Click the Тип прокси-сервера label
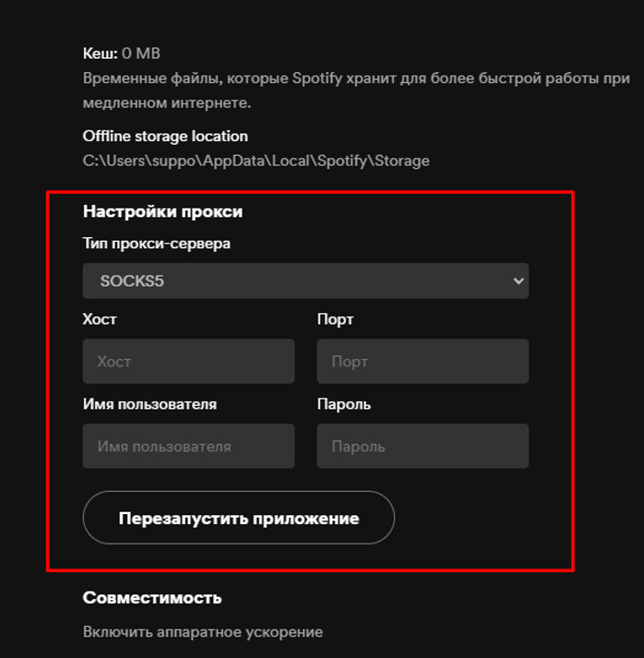This screenshot has width=644, height=658. point(157,244)
